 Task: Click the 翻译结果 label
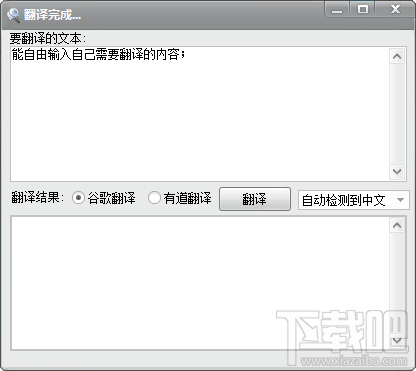click(x=37, y=198)
